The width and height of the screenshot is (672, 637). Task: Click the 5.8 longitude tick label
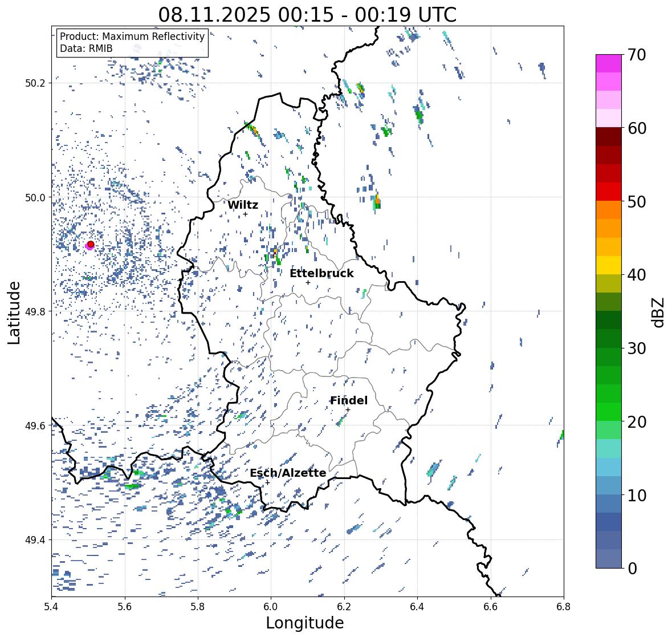pos(198,607)
